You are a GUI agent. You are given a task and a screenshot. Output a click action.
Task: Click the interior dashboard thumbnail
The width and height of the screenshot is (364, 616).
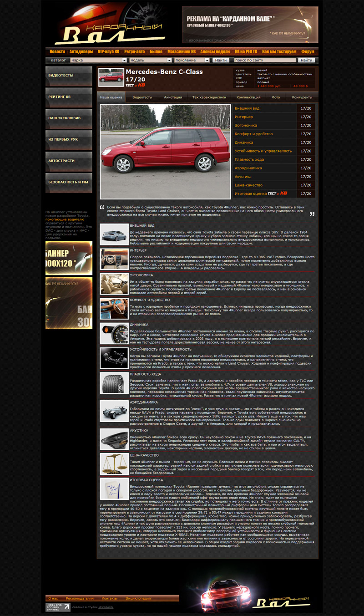(x=114, y=260)
